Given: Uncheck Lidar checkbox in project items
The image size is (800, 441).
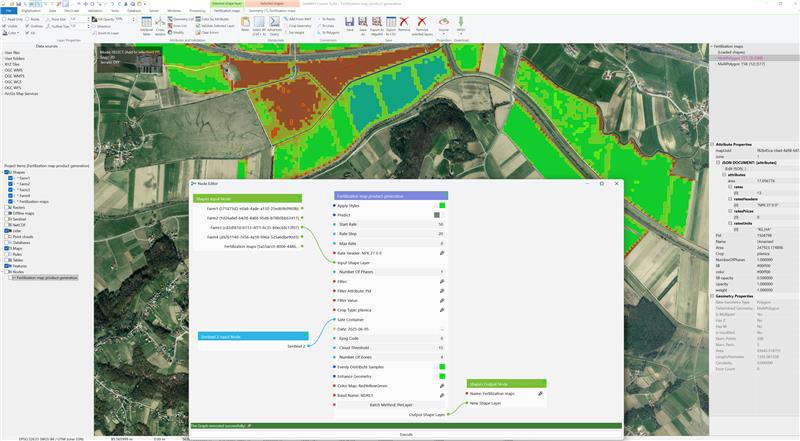Looking at the screenshot, I should click(x=7, y=231).
